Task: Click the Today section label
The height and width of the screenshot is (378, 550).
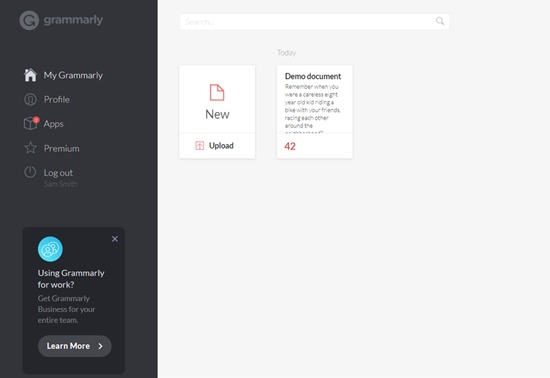Action: [x=287, y=53]
